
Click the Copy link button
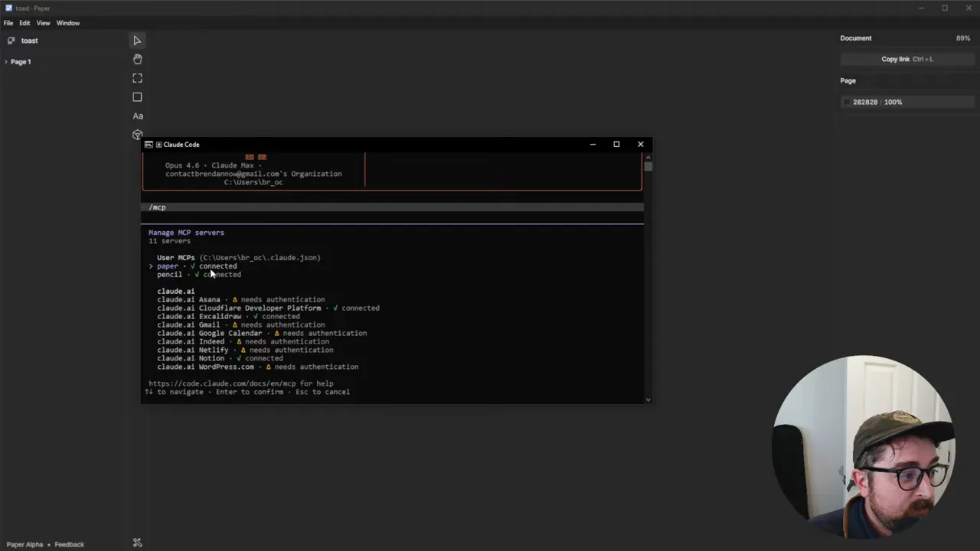[x=906, y=59]
